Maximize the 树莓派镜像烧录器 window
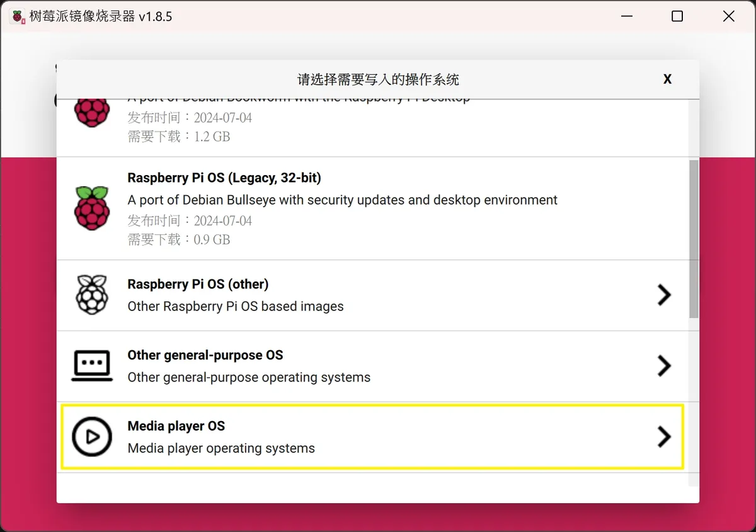 (677, 16)
